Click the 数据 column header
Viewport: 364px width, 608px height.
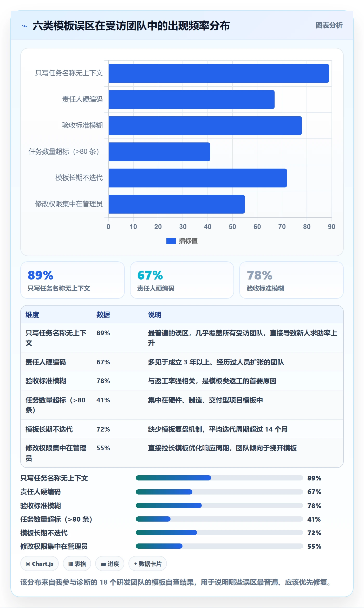pos(103,315)
